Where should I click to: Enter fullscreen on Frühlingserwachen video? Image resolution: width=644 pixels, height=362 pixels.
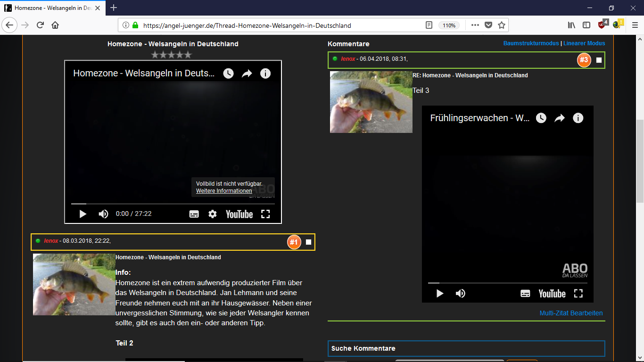click(578, 294)
